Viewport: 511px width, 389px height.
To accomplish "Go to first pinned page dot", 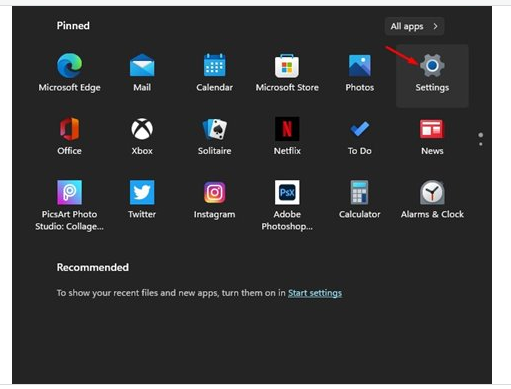I will coord(481,135).
